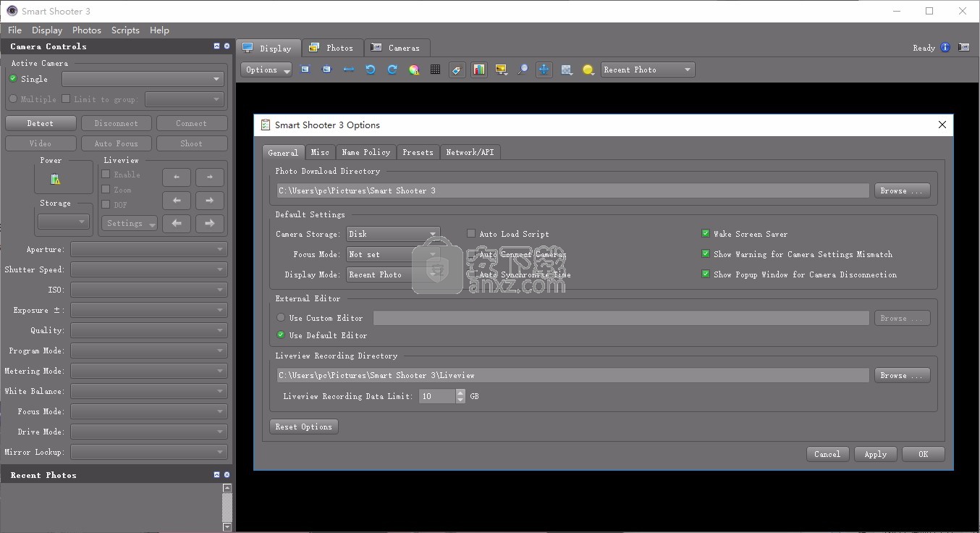Switch to the Cameras tab
This screenshot has width=980, height=533.
[x=397, y=48]
